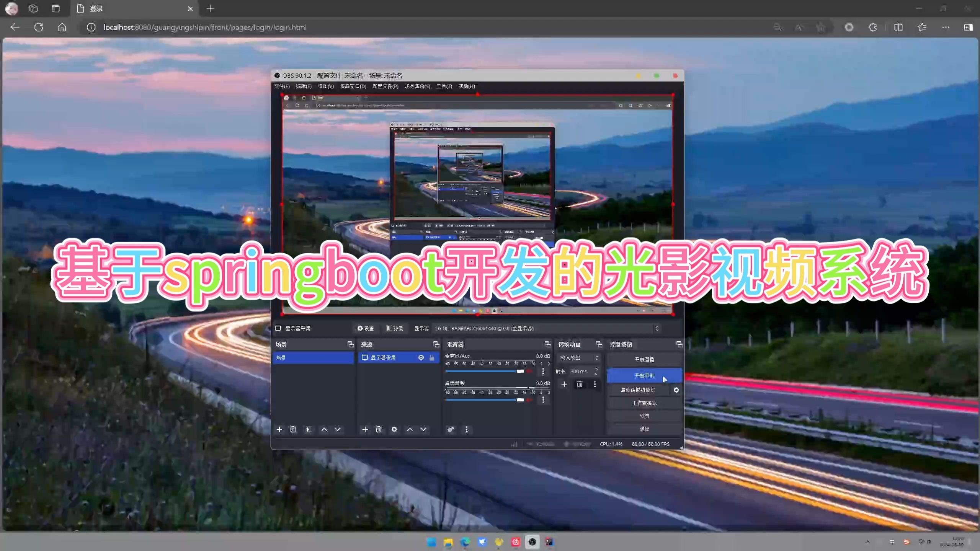Open source properties gear in Sources panel
The width and height of the screenshot is (980, 551).
click(394, 429)
